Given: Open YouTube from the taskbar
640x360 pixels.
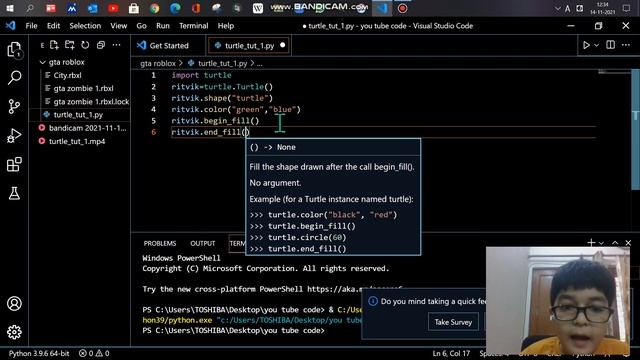Looking at the screenshot, I should point(113,8).
